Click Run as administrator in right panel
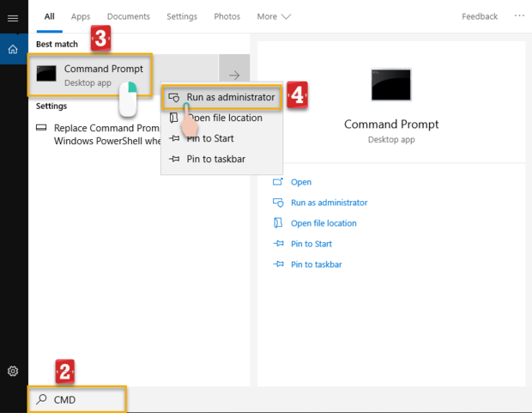 pos(329,203)
